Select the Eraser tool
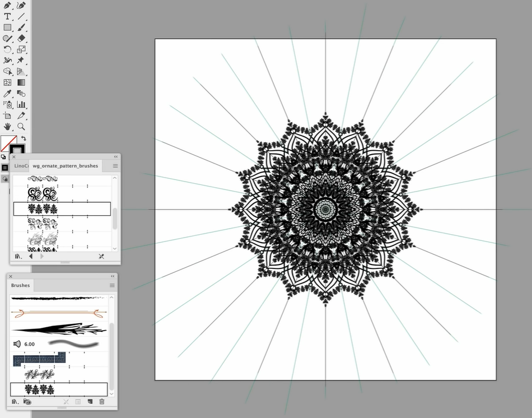532x418 pixels. coord(21,38)
